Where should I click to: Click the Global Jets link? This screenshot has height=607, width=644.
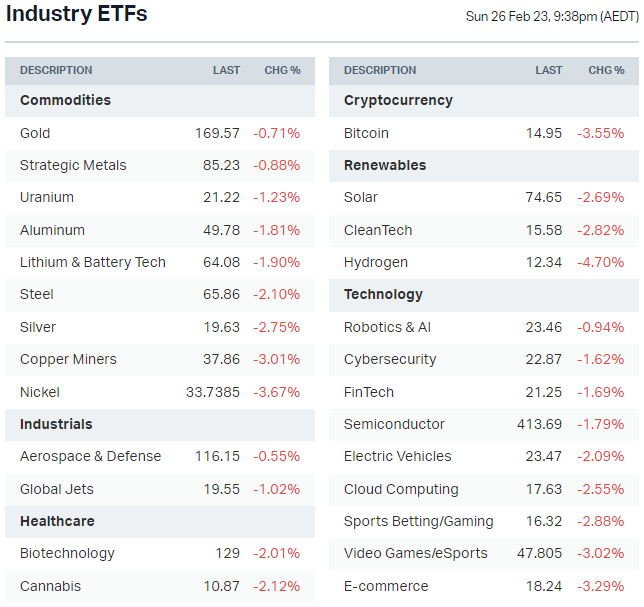tap(55, 489)
